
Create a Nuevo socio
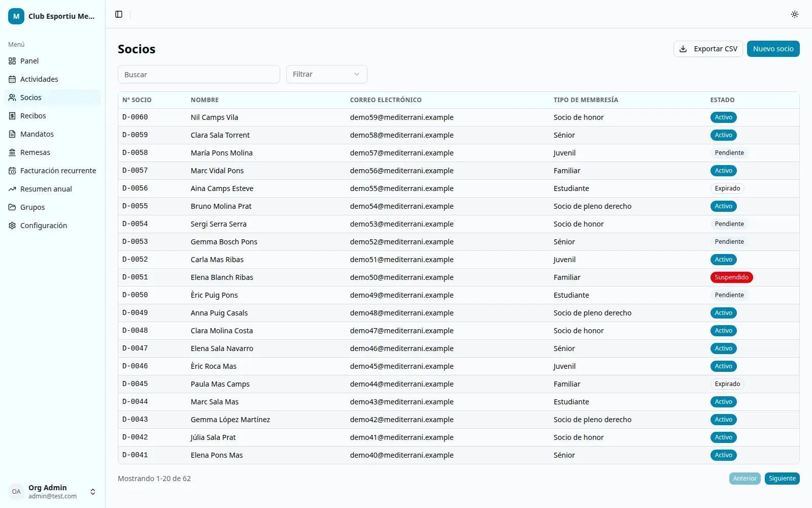[773, 49]
